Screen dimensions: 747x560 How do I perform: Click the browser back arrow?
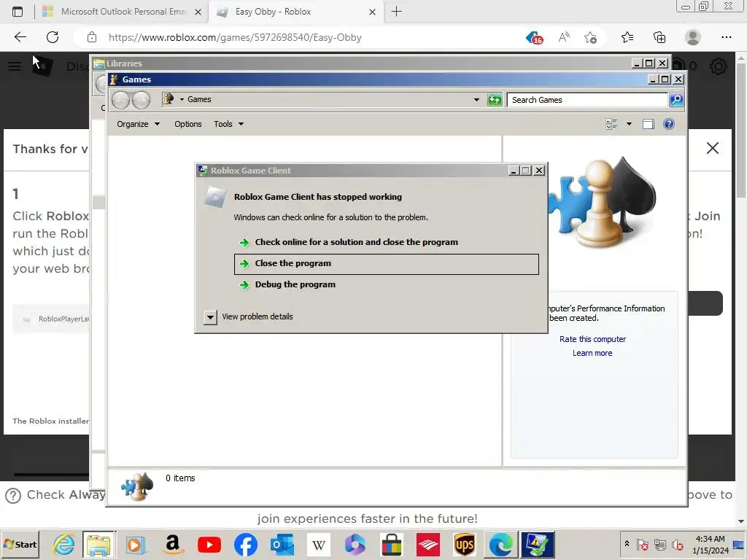click(x=20, y=37)
